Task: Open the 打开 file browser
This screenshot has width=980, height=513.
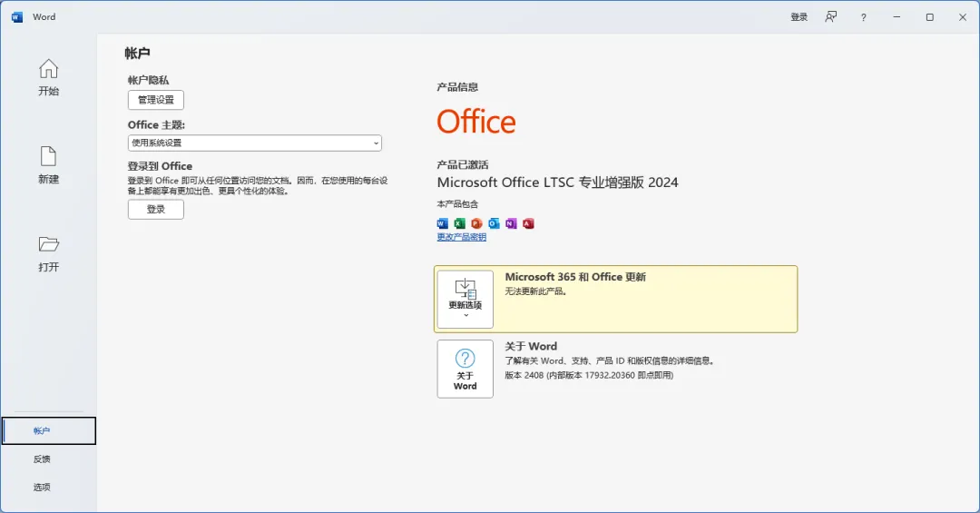Action: coord(48,253)
